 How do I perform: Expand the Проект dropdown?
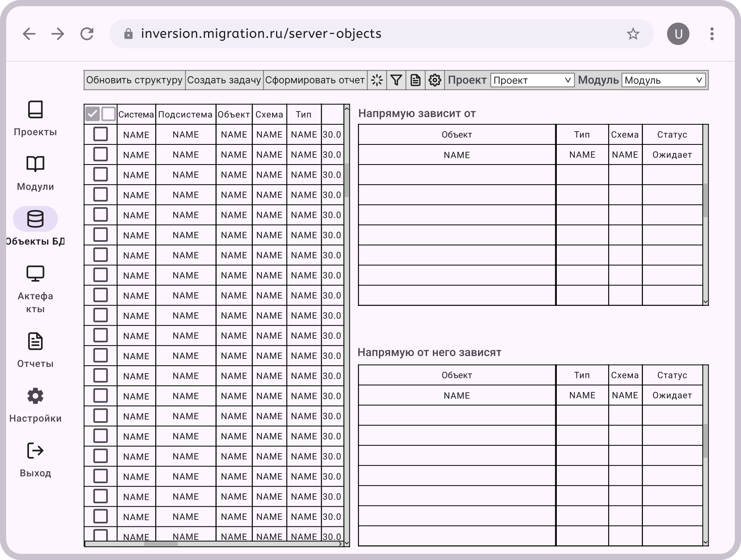click(x=532, y=80)
